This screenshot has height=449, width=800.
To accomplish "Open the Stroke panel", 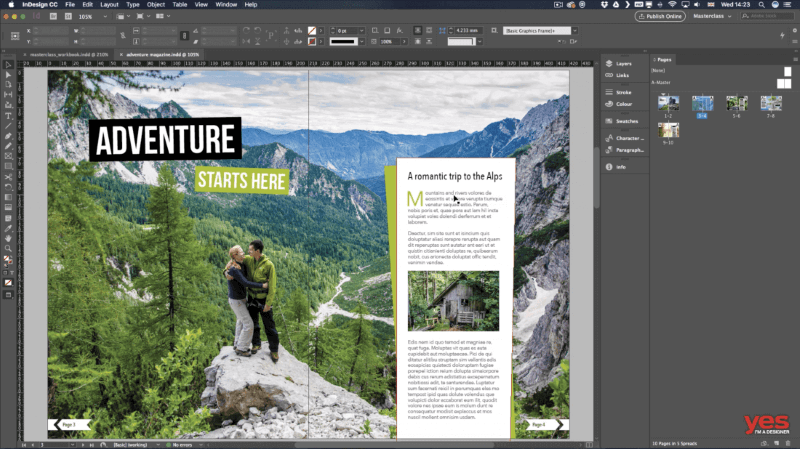I will pos(622,92).
